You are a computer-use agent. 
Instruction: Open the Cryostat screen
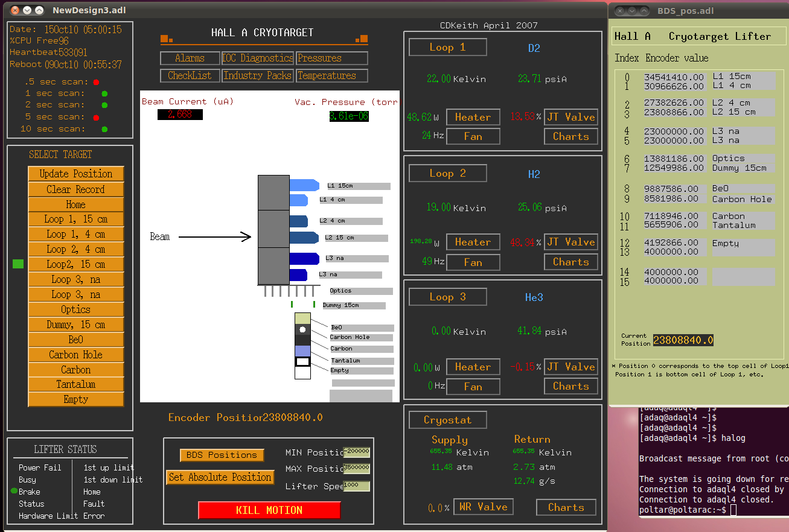pyautogui.click(x=447, y=420)
